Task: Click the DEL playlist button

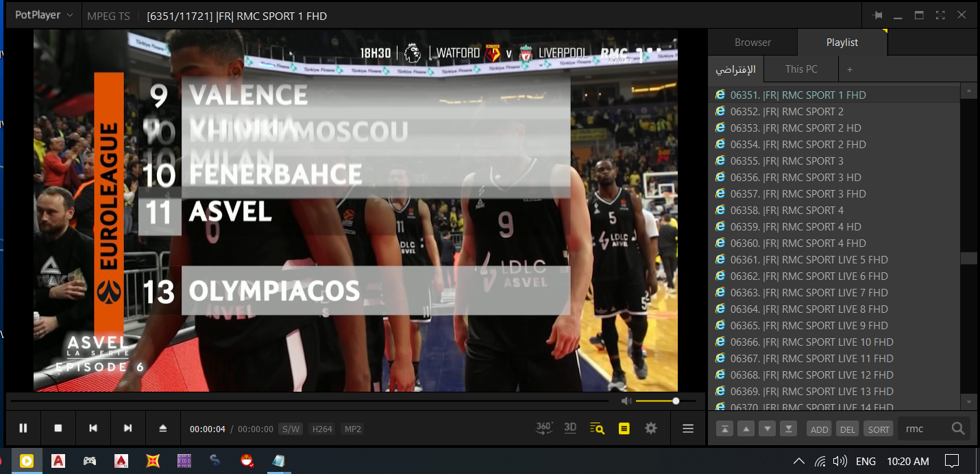Action: [x=848, y=429]
